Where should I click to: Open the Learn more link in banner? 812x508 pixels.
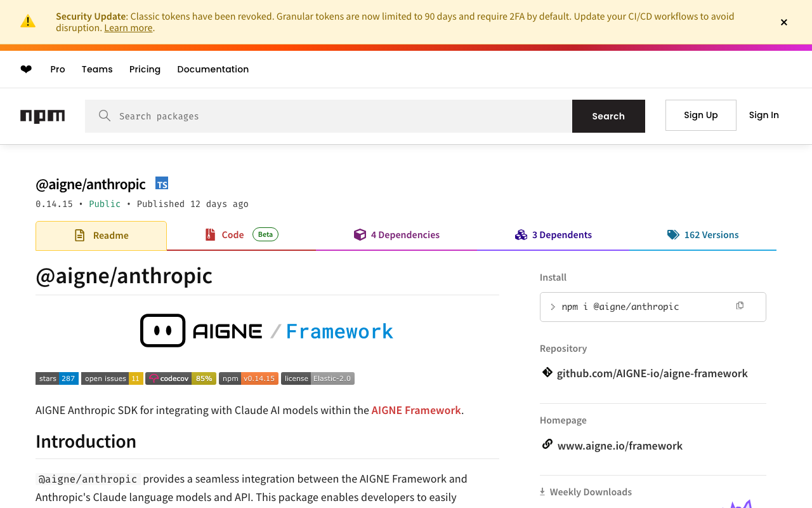pyautogui.click(x=128, y=28)
